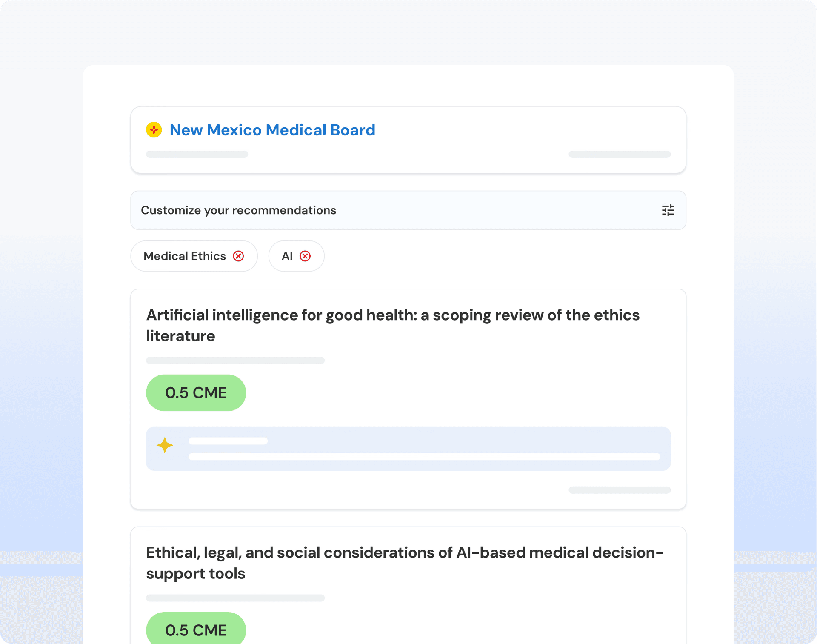The width and height of the screenshot is (817, 644).
Task: Click the placeholder line under scoping review title
Action: 235,361
